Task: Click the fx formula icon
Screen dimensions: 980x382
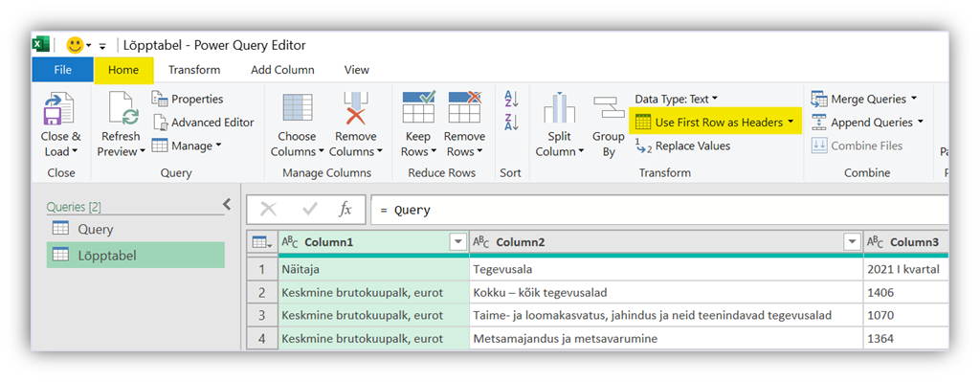Action: [345, 210]
